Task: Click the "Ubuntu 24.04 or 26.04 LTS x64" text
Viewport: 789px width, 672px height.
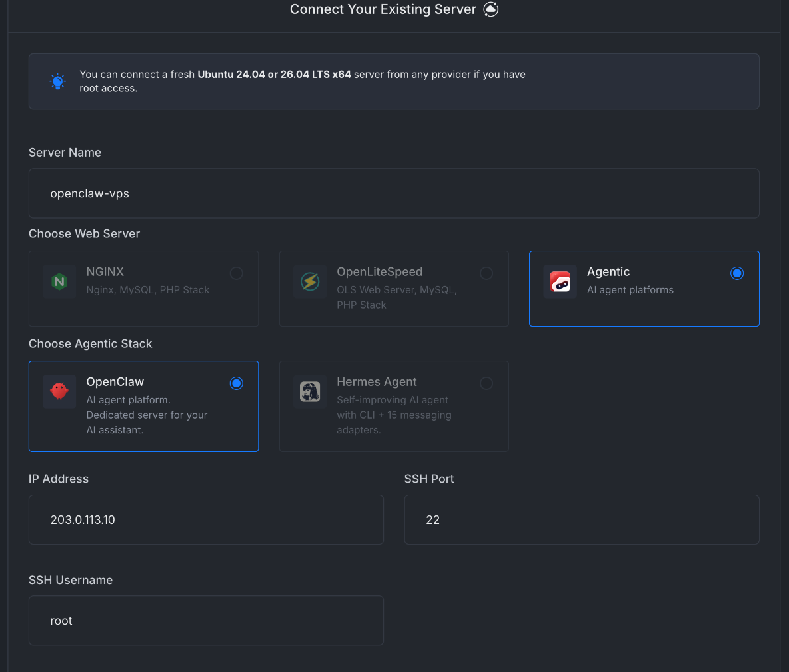Action: tap(275, 75)
